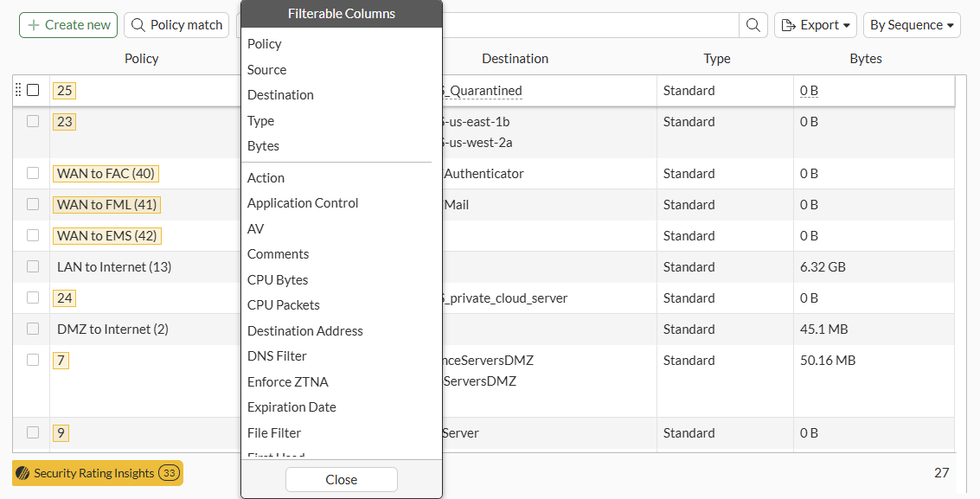The height and width of the screenshot is (499, 980).
Task: Click the Export file icon
Action: pyautogui.click(x=788, y=25)
